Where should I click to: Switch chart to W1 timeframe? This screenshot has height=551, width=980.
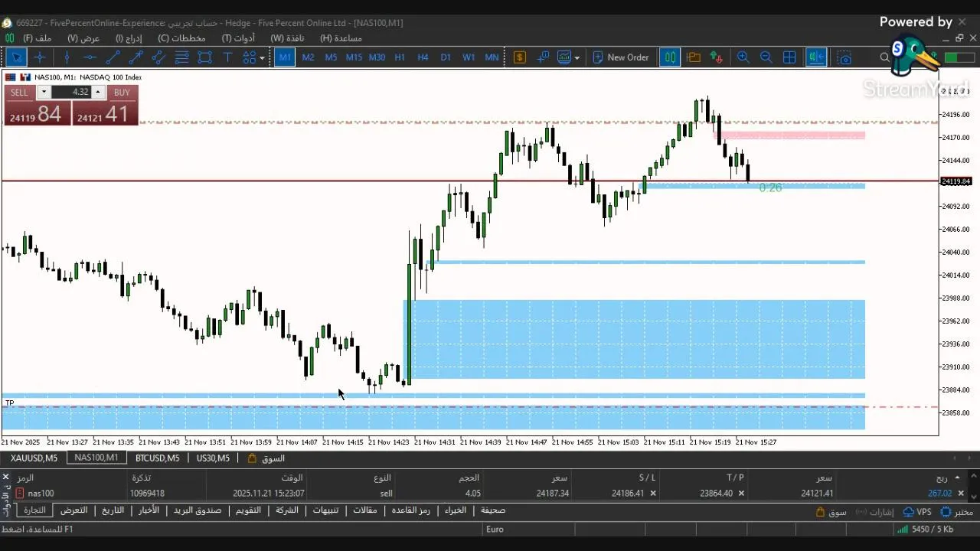click(x=469, y=57)
